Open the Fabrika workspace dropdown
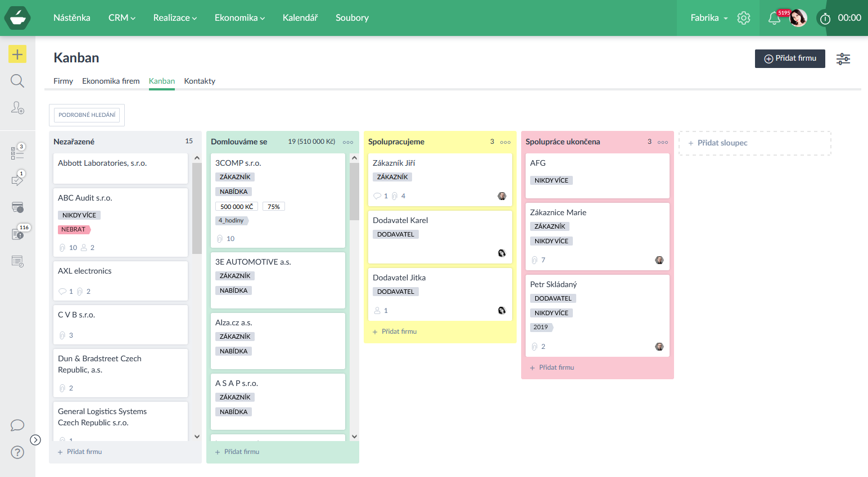Screen dimensions: 868x477 tap(709, 18)
